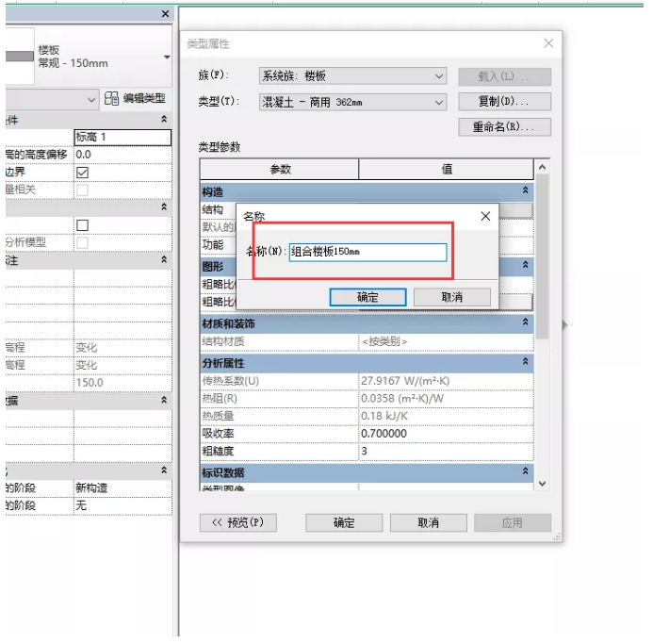Screen dimensions: 653x644
Task: Collapse the 材质和装饰 section
Action: [525, 322]
